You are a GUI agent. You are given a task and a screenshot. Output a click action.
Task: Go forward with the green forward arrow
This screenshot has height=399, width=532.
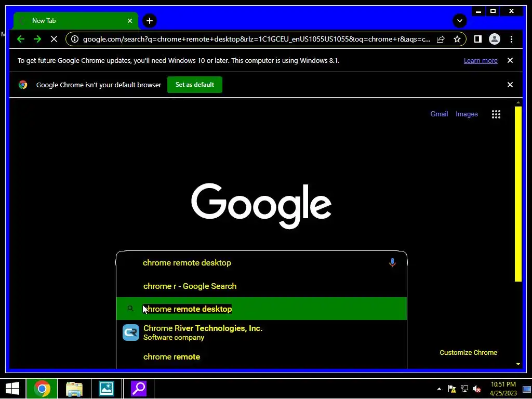tap(37, 39)
